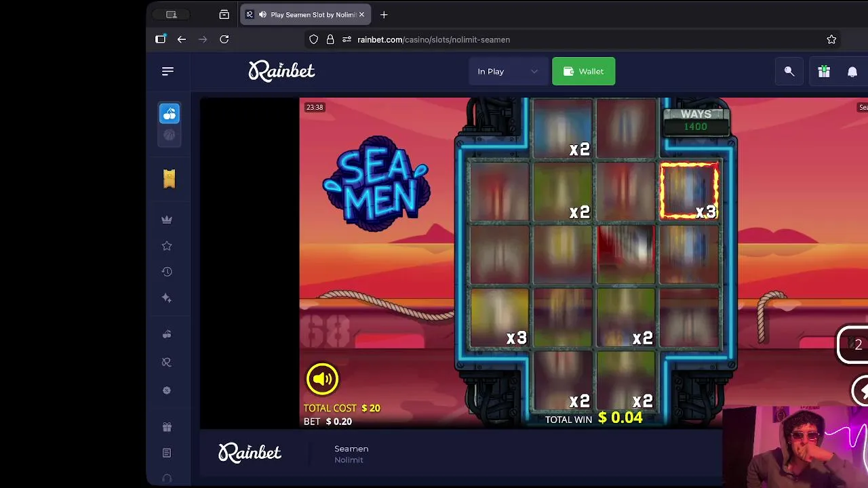Reload the page

click(x=224, y=39)
